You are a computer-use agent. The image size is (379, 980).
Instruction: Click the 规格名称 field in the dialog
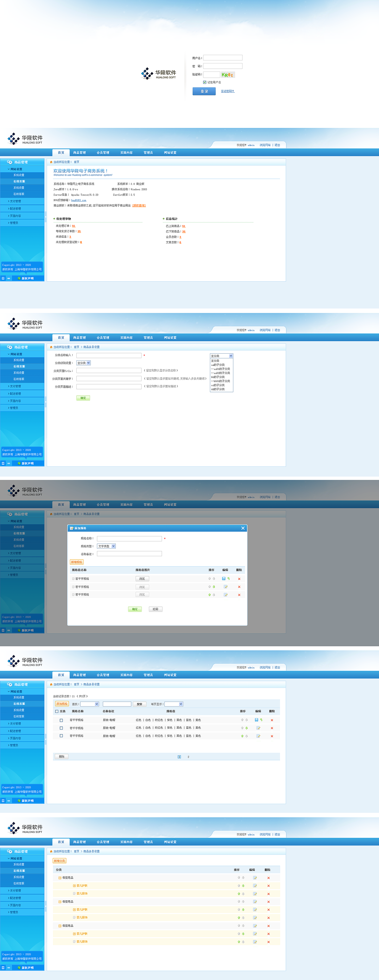coord(129,538)
